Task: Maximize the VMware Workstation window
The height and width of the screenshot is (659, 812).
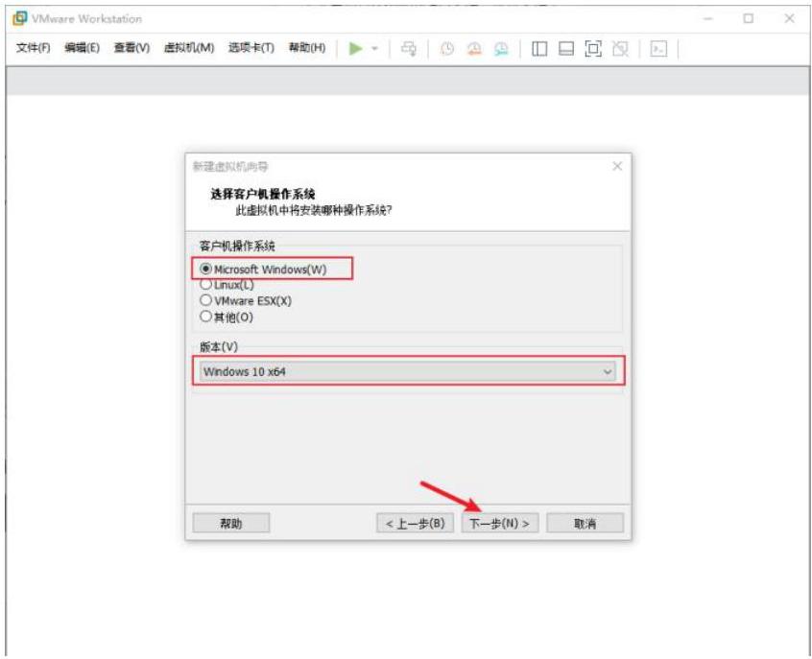Action: 749,18
